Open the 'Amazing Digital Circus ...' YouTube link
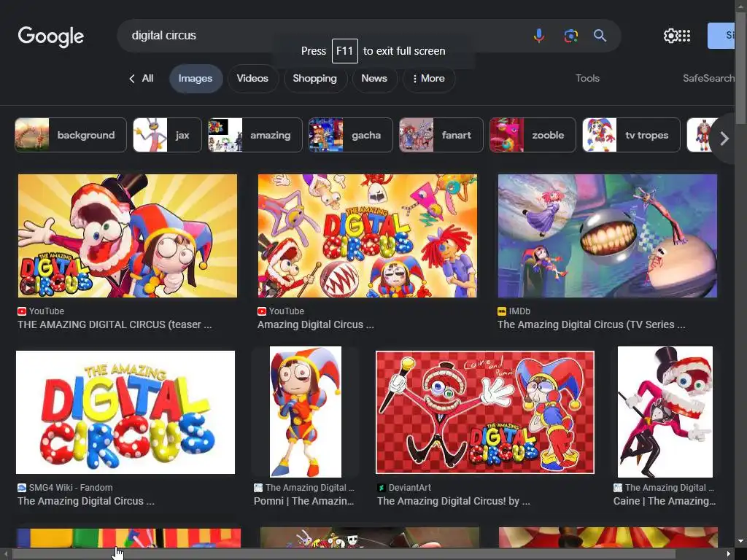 pyautogui.click(x=315, y=324)
